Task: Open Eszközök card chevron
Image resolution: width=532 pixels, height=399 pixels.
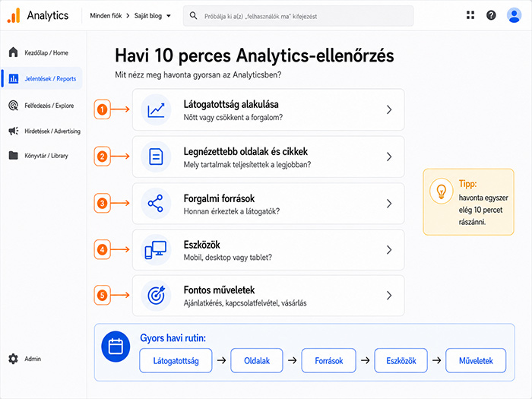Action: (389, 250)
